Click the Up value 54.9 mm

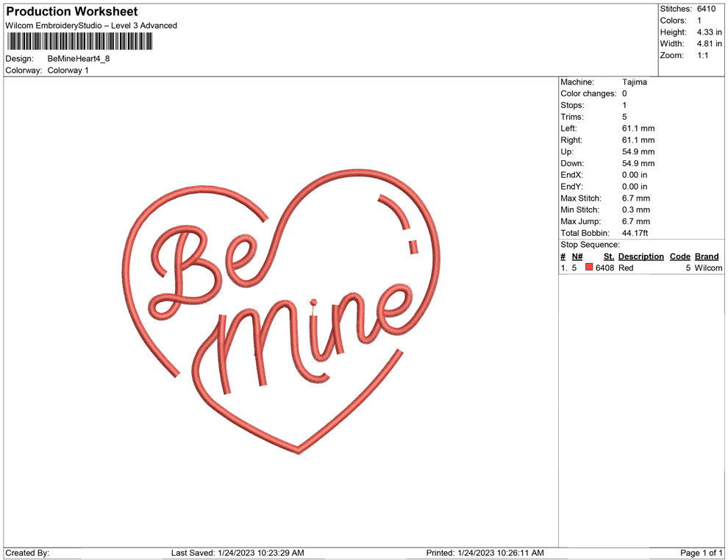point(638,151)
